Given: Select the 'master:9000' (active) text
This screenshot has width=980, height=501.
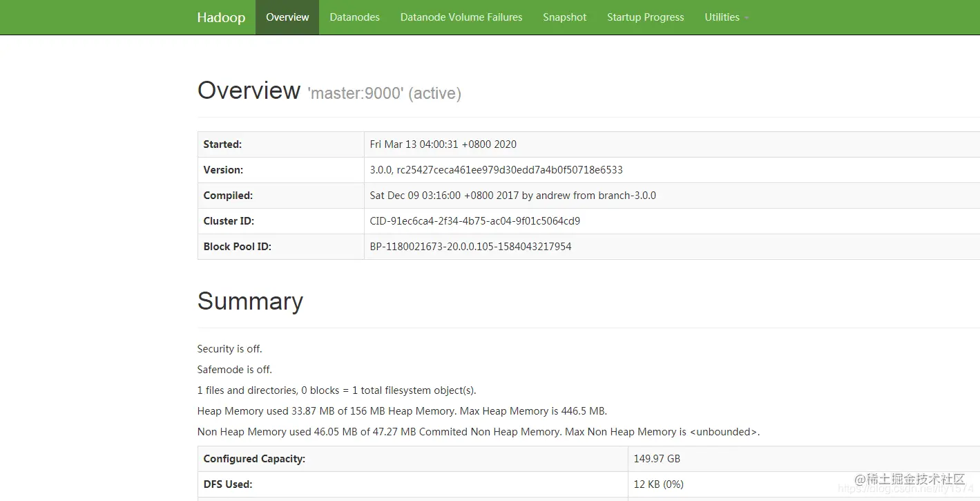Looking at the screenshot, I should [384, 93].
